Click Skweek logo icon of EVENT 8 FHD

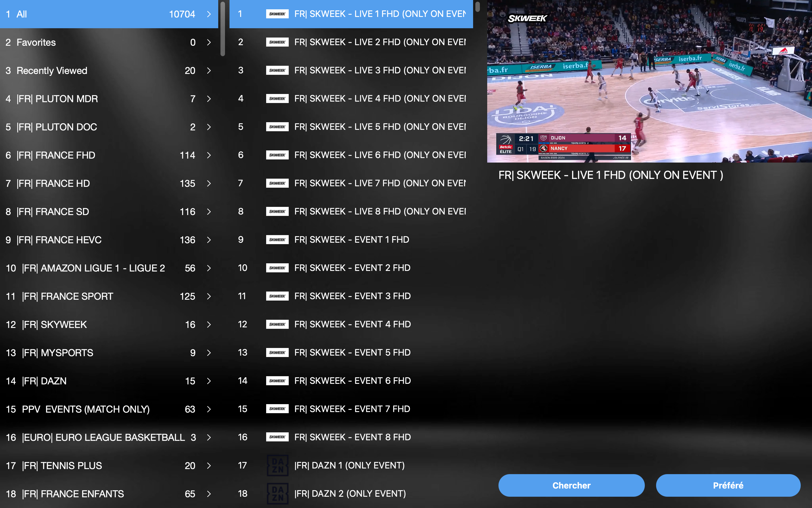(x=277, y=437)
